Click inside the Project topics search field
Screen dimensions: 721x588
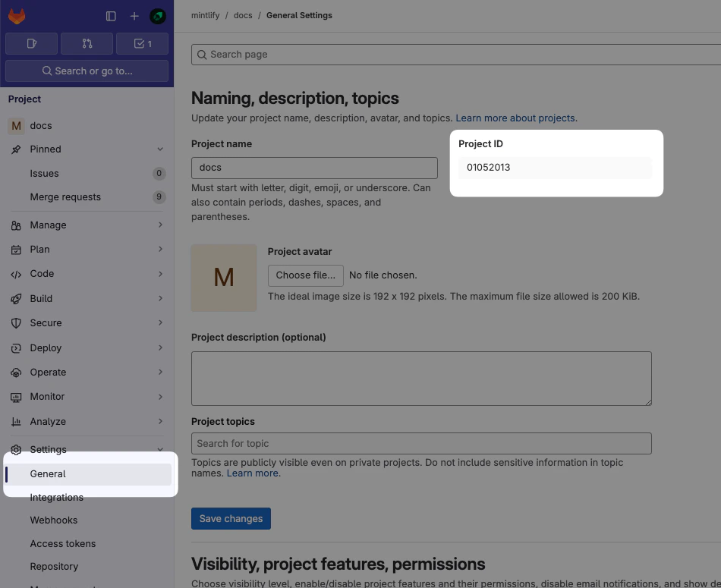click(421, 443)
